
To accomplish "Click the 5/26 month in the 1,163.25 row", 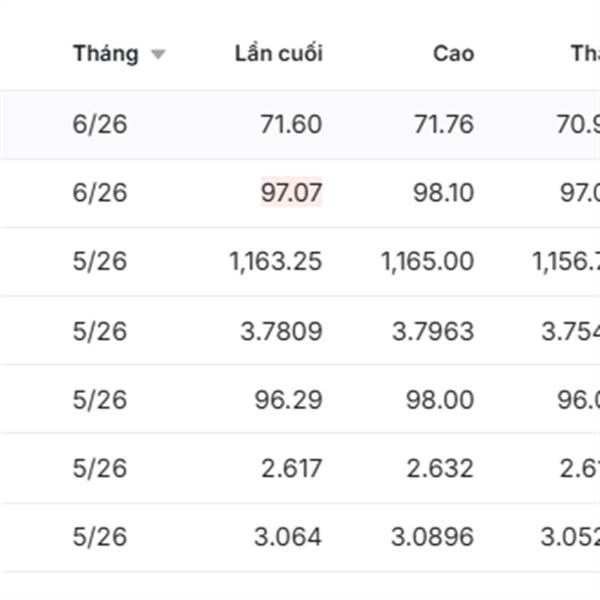I will coord(100,262).
